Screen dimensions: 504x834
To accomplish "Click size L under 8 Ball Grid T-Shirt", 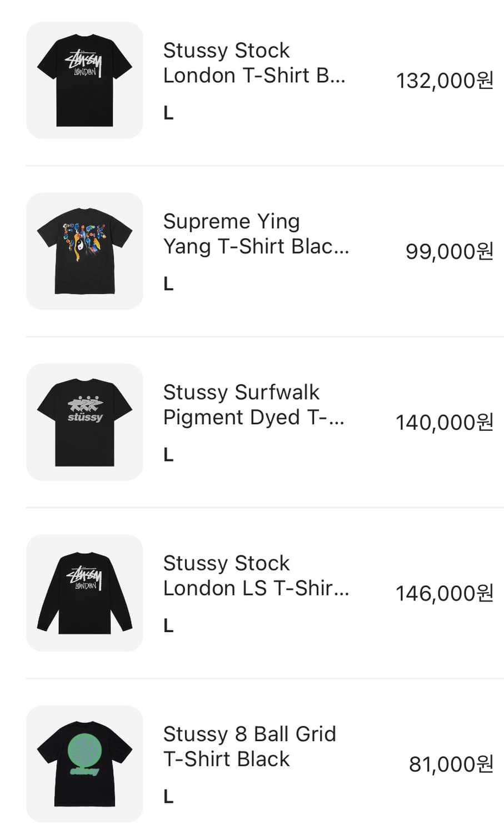I will pyautogui.click(x=168, y=797).
